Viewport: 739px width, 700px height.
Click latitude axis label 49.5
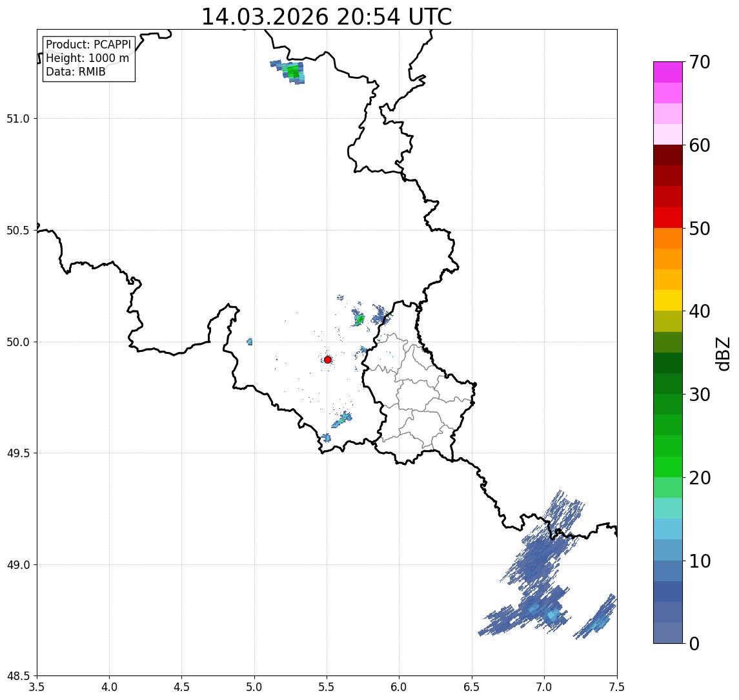click(18, 453)
